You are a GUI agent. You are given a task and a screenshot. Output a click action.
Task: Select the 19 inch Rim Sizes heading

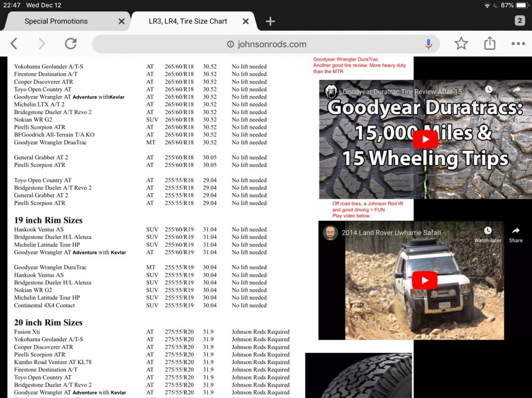pos(48,220)
